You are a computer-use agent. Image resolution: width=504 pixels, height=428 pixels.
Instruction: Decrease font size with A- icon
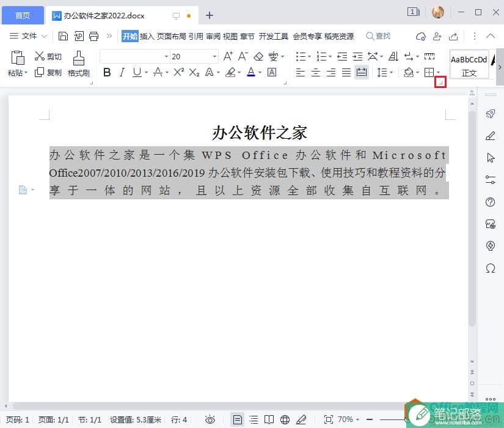[x=243, y=57]
